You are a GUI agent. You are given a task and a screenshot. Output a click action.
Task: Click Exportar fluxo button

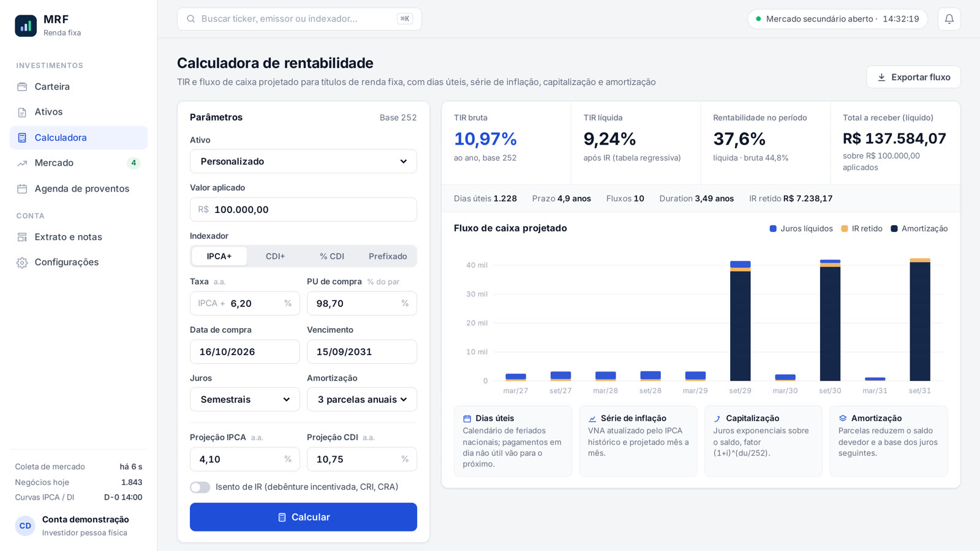pyautogui.click(x=913, y=77)
